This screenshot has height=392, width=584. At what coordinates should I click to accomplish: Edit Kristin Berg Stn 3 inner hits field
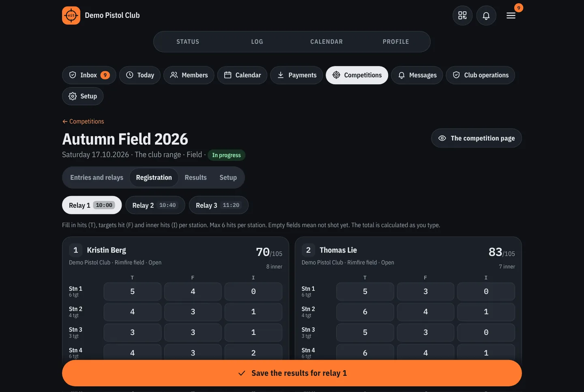coord(253,332)
